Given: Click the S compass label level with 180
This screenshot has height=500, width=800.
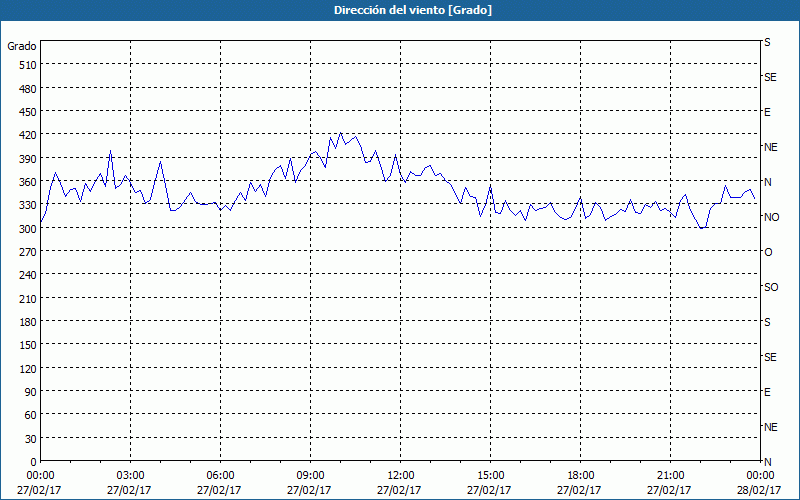Looking at the screenshot, I should (767, 322).
